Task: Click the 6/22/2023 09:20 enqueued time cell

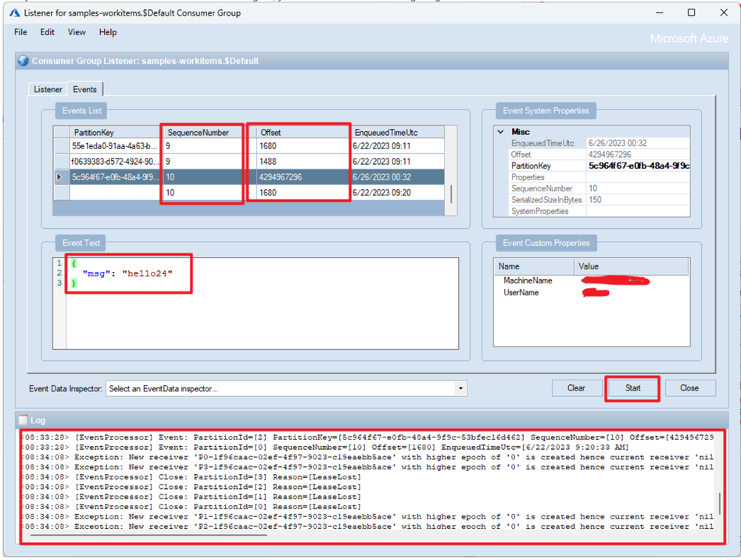Action: pos(398,193)
